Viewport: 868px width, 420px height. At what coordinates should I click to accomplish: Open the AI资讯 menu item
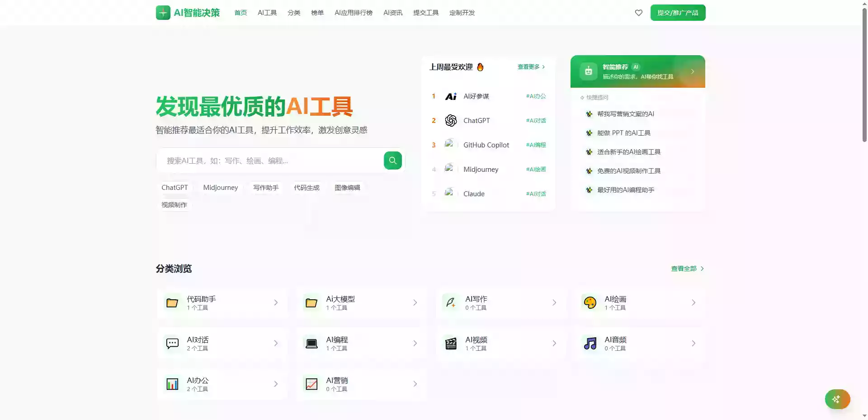pos(392,13)
